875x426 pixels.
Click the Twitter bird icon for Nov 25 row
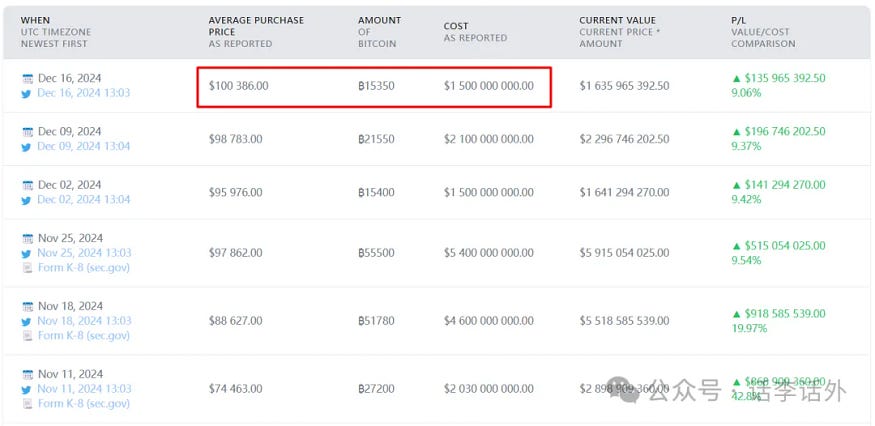pos(27,253)
